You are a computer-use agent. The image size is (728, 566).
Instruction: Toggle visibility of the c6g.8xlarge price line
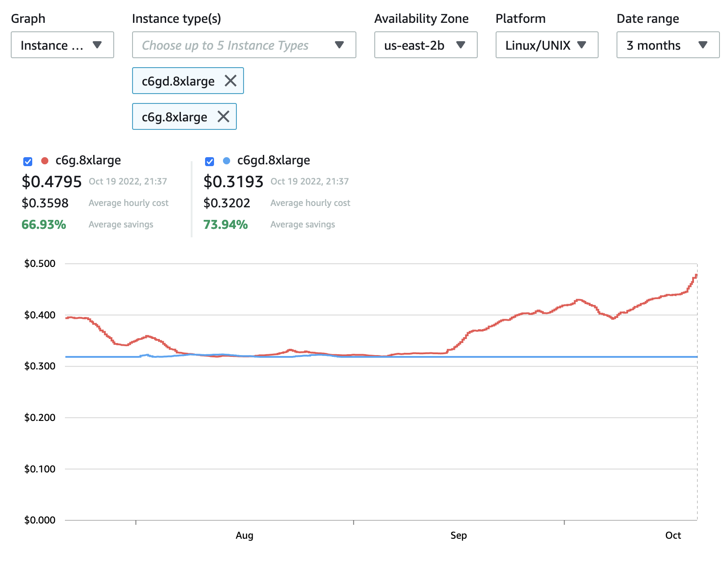coord(27,162)
